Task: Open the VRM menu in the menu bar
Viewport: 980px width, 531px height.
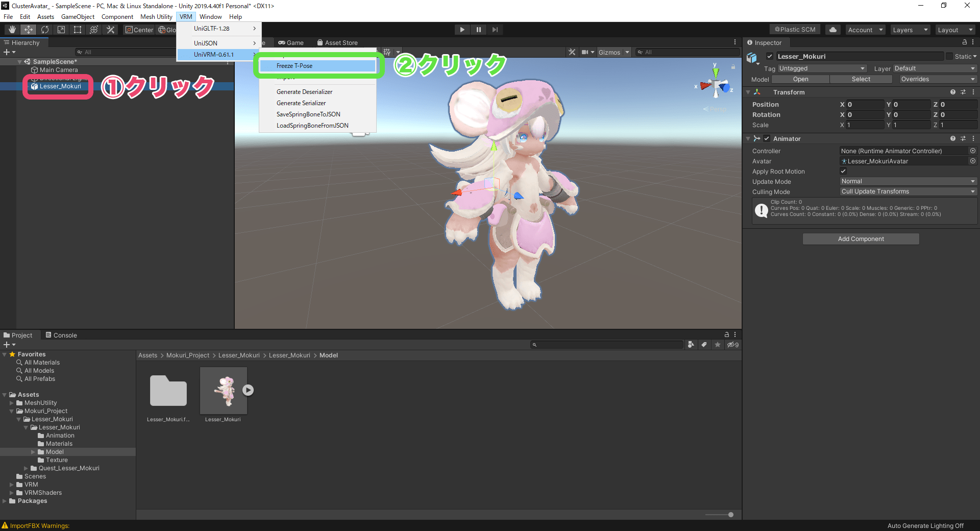Action: pos(186,16)
